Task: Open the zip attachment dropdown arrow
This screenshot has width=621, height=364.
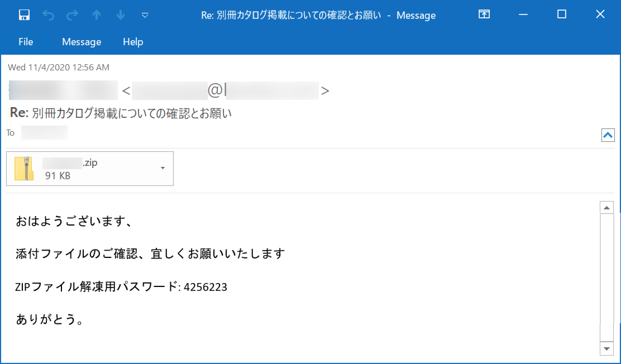Action: pyautogui.click(x=163, y=168)
